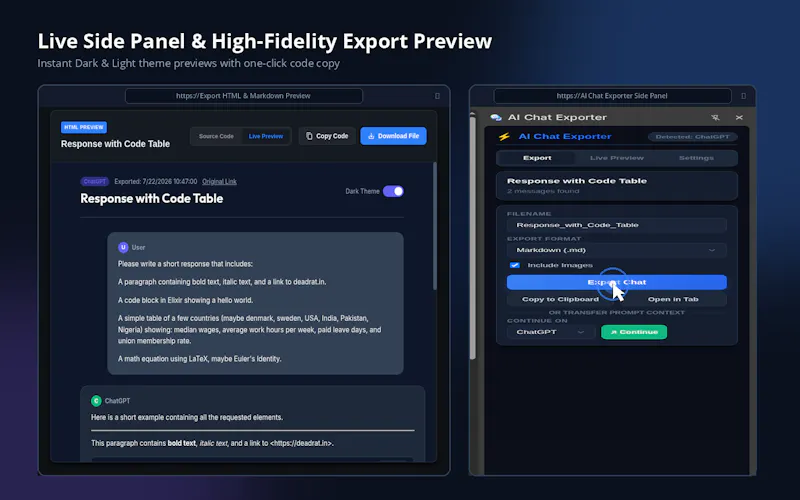Click the green Continue button

click(x=634, y=332)
